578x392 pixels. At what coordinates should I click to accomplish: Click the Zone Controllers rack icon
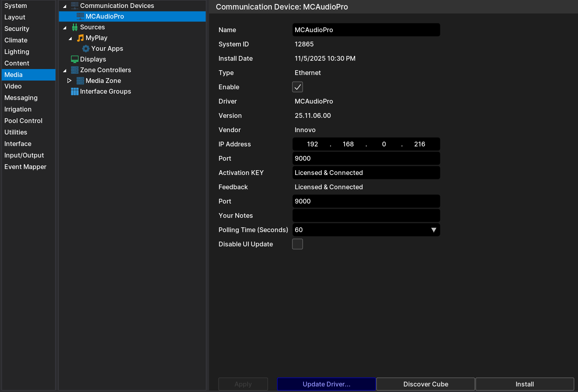pos(75,70)
